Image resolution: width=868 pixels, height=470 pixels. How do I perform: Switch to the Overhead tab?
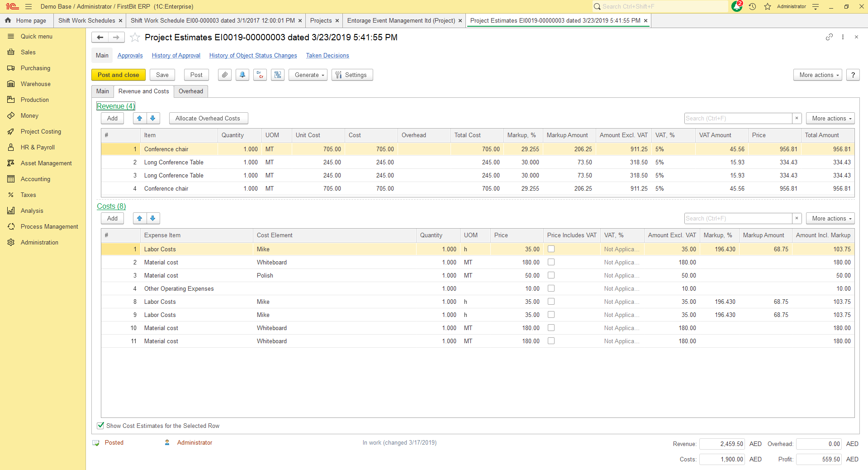191,91
